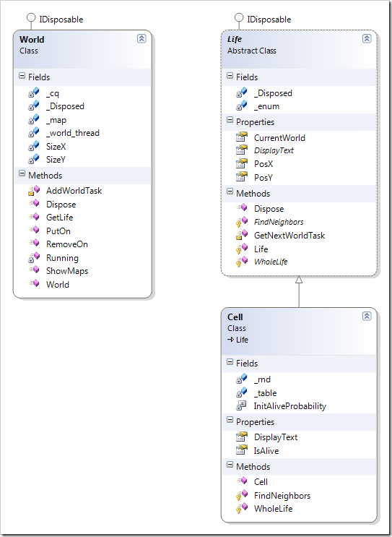Screen dimensions: 392x537
Task: Click the RemoveOn method icon
Action: point(33,244)
